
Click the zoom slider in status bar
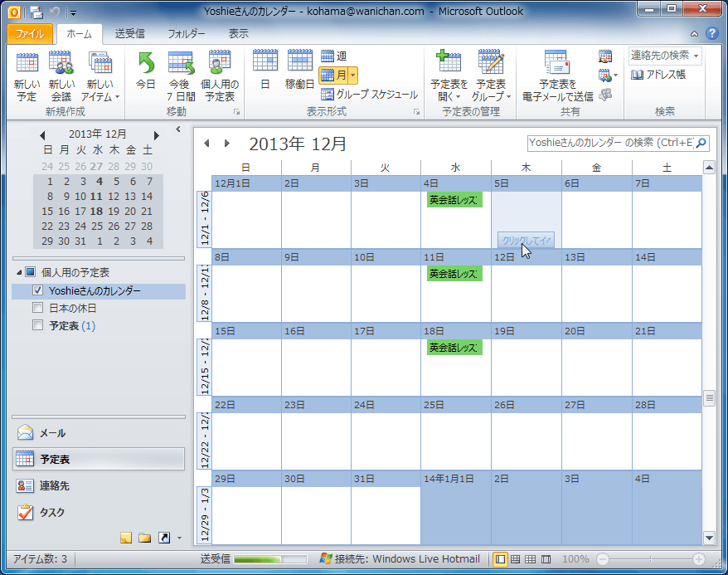[x=650, y=558]
